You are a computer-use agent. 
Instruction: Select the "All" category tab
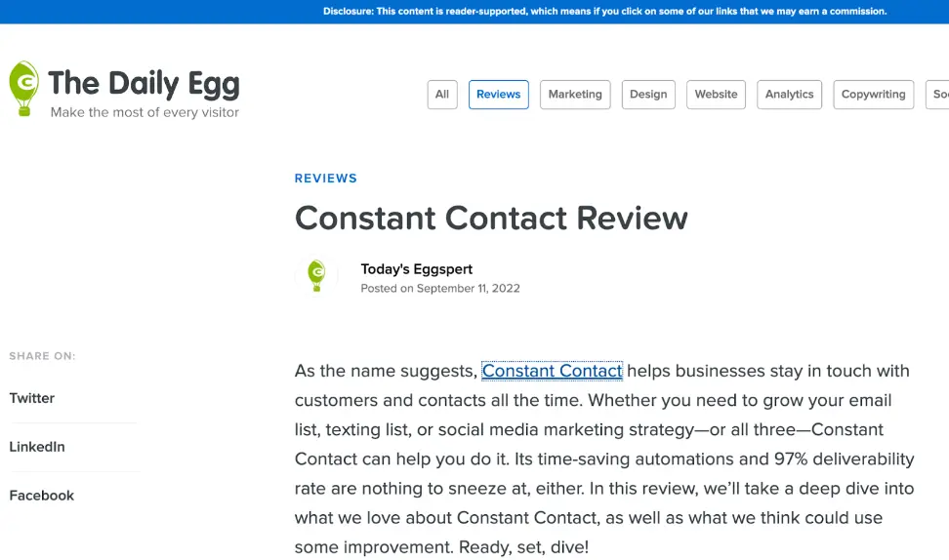[442, 95]
